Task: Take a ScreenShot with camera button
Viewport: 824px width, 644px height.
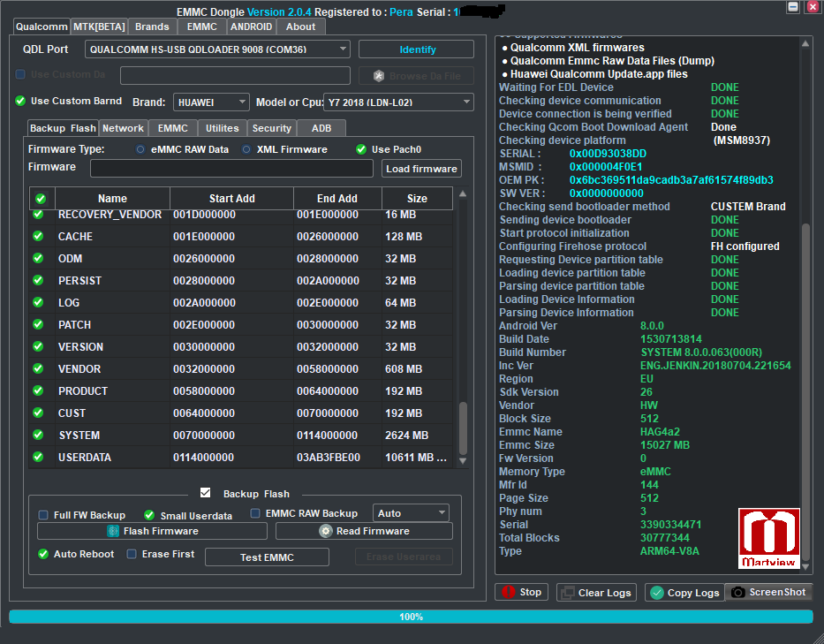Action: click(x=767, y=592)
